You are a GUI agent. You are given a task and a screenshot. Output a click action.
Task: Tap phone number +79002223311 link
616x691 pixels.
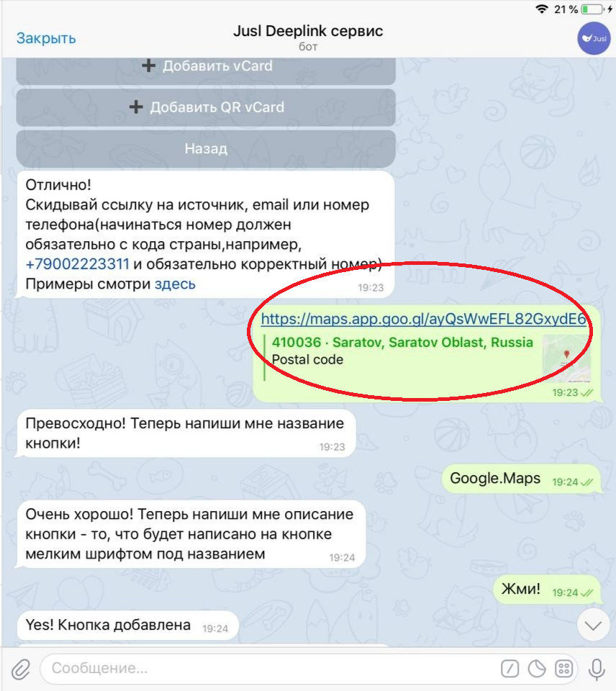77,264
